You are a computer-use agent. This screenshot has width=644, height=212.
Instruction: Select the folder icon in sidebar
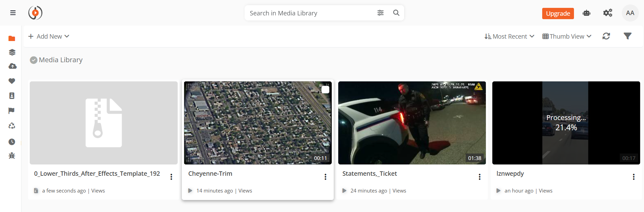point(12,38)
